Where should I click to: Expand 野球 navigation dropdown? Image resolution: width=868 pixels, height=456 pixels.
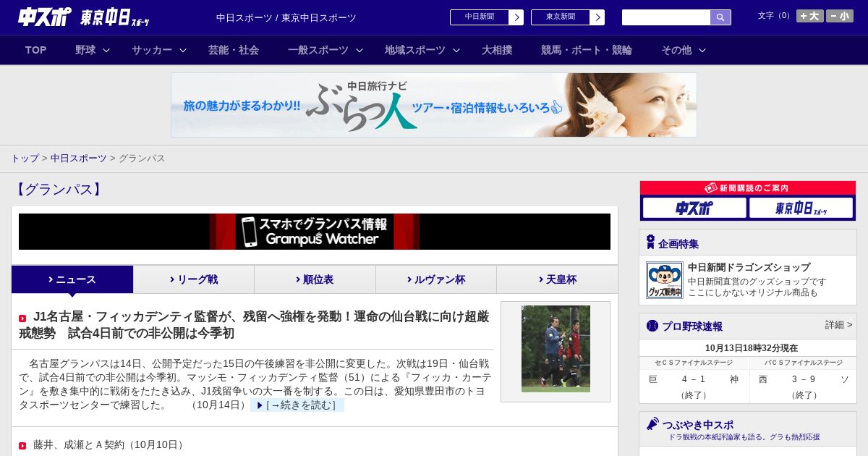click(93, 50)
